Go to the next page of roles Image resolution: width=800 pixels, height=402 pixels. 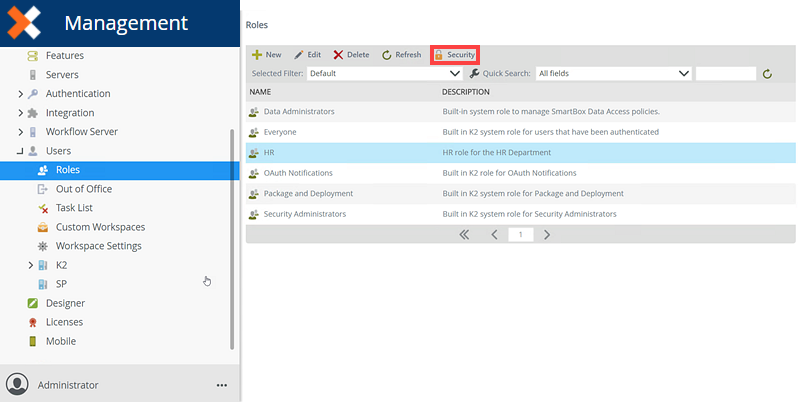pyautogui.click(x=547, y=234)
